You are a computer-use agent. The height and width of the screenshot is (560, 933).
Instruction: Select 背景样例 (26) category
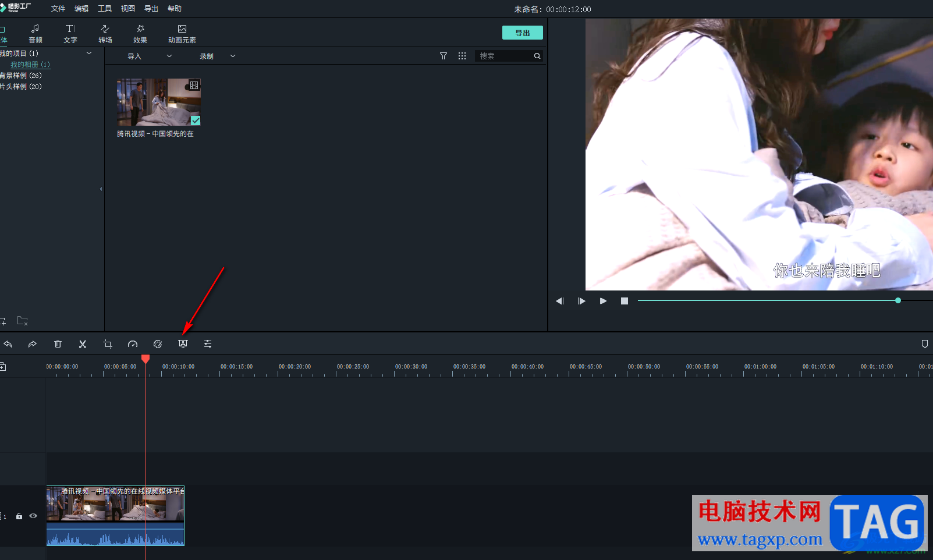[21, 76]
